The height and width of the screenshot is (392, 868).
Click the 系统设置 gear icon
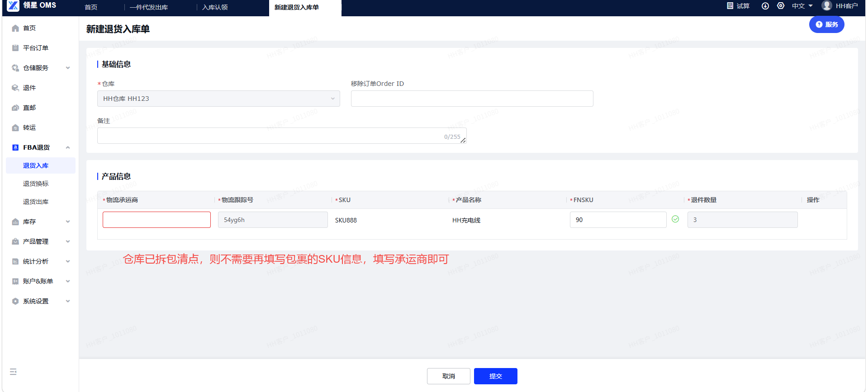point(15,301)
